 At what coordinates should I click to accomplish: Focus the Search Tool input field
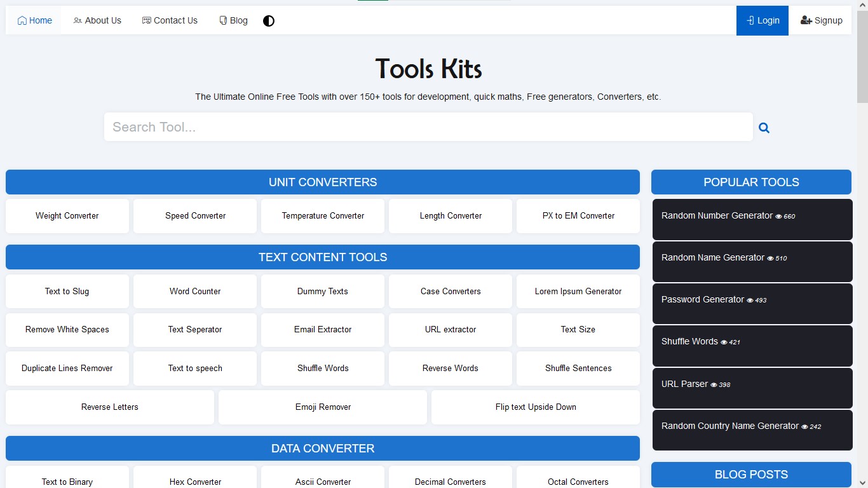pyautogui.click(x=428, y=127)
